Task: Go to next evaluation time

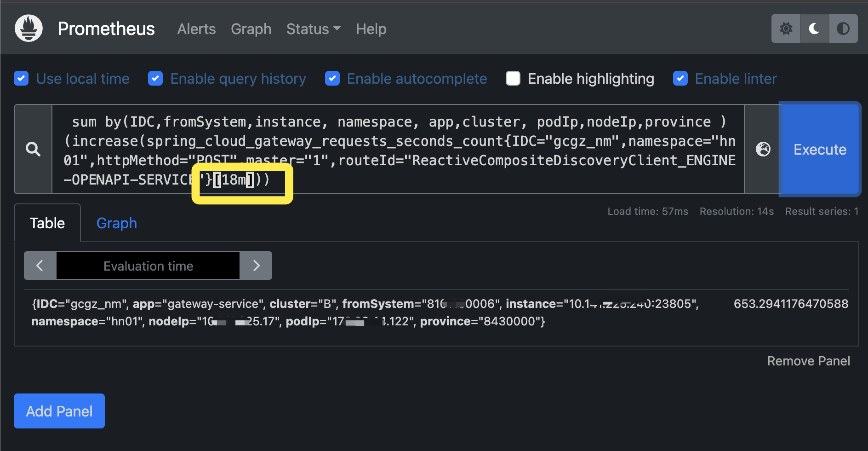Action: [256, 266]
